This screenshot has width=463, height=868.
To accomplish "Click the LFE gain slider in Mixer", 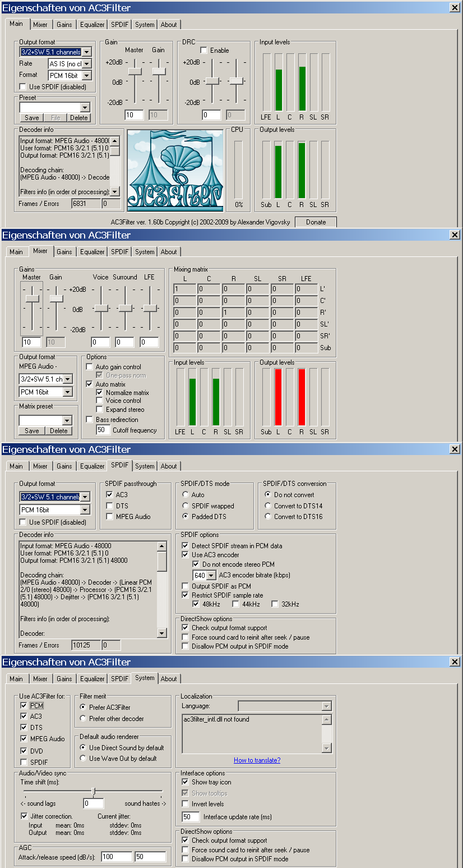I will [x=149, y=309].
